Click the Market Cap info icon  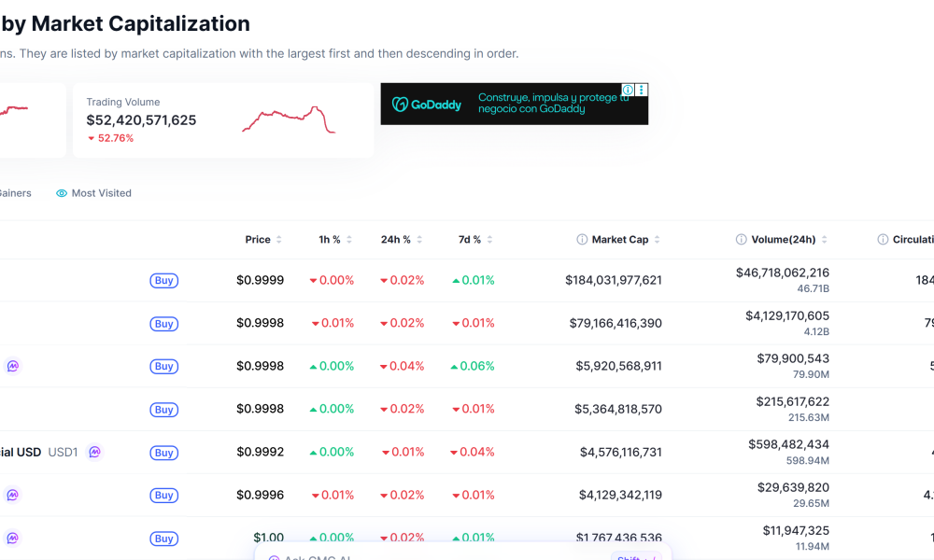[x=582, y=239]
